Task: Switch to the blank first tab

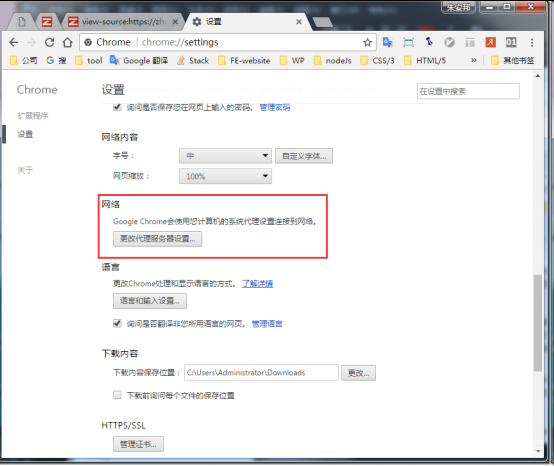Action: (22, 22)
